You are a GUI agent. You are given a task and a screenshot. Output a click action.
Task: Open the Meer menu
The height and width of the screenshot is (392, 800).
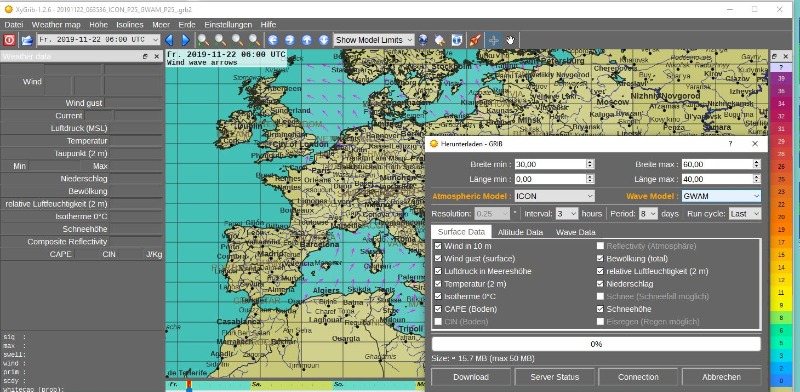pos(161,24)
